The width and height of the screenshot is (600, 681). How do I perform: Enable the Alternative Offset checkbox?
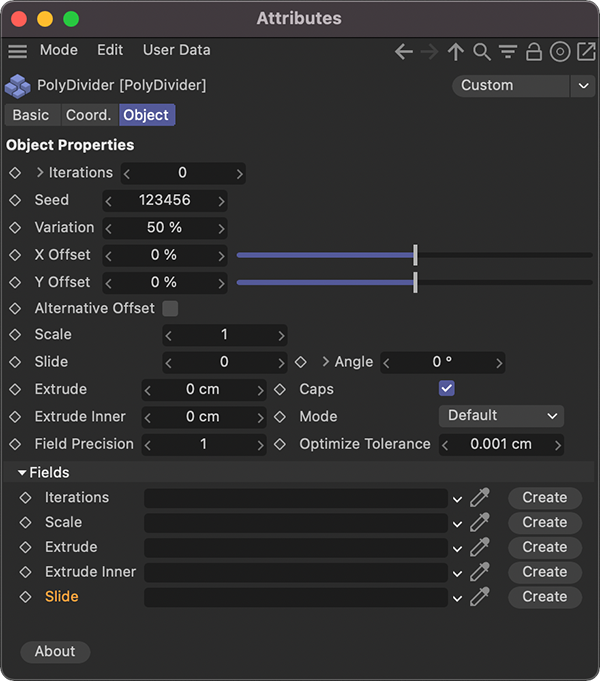tap(170, 308)
